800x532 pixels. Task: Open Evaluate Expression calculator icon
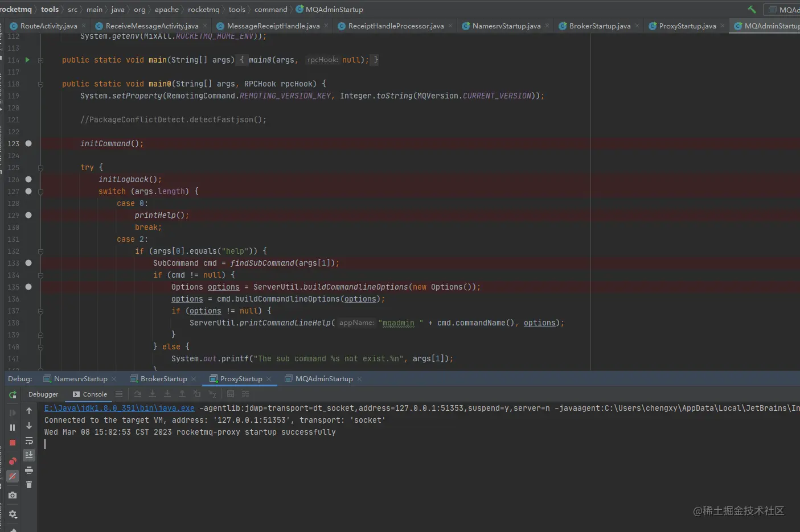point(231,394)
